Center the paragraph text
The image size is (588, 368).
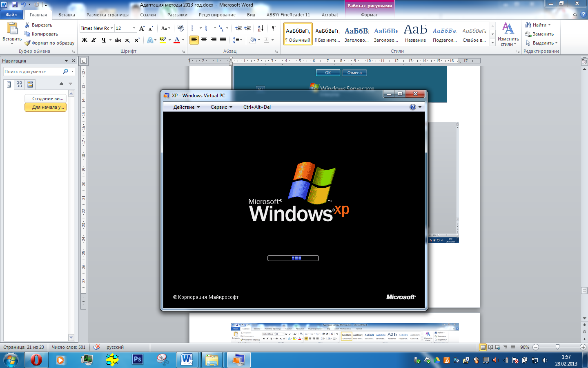point(204,40)
